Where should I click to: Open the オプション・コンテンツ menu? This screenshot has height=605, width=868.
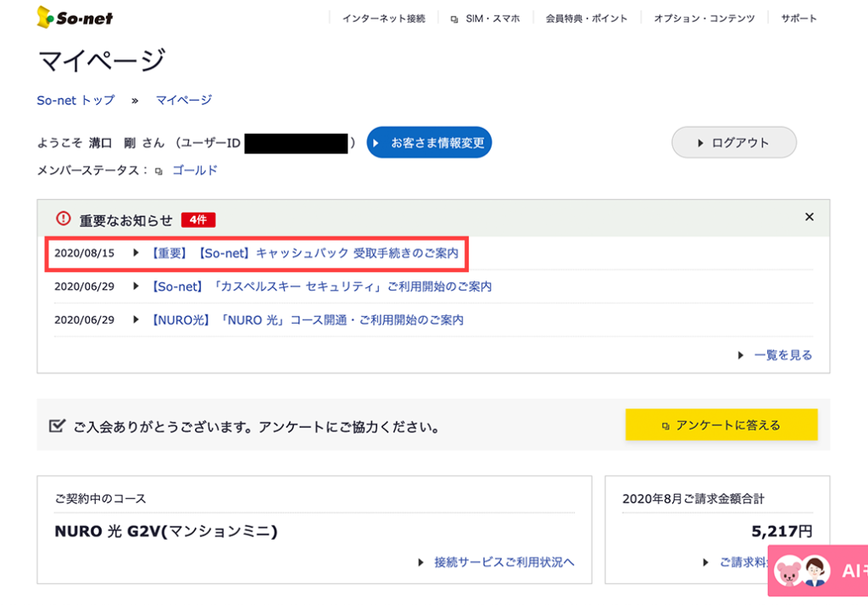point(704,19)
